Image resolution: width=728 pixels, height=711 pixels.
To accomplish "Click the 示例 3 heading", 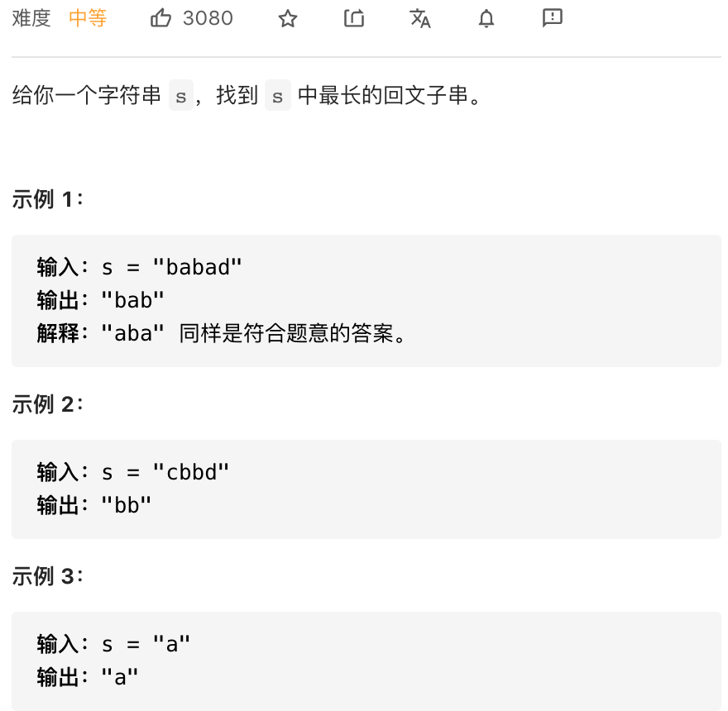I will pyautogui.click(x=47, y=576).
